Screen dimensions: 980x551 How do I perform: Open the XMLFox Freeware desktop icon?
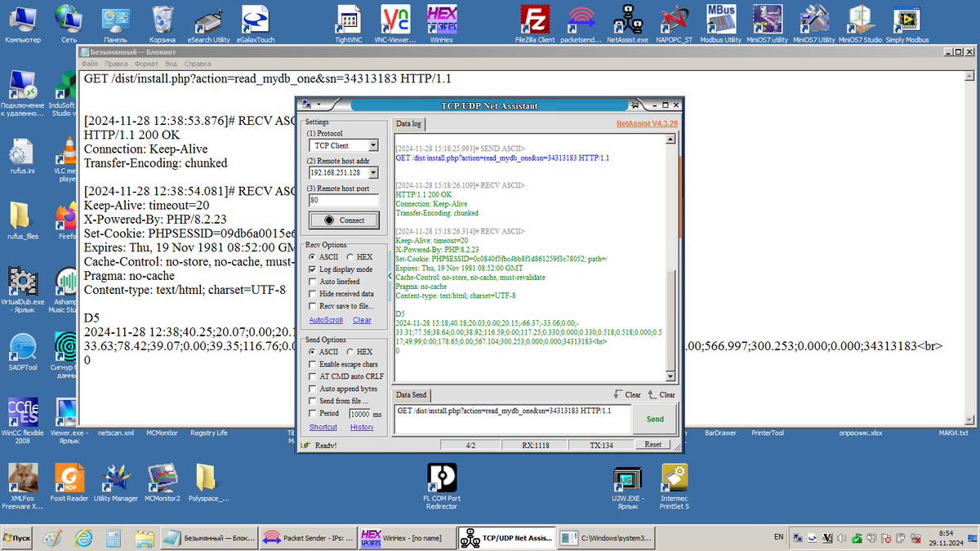(23, 487)
